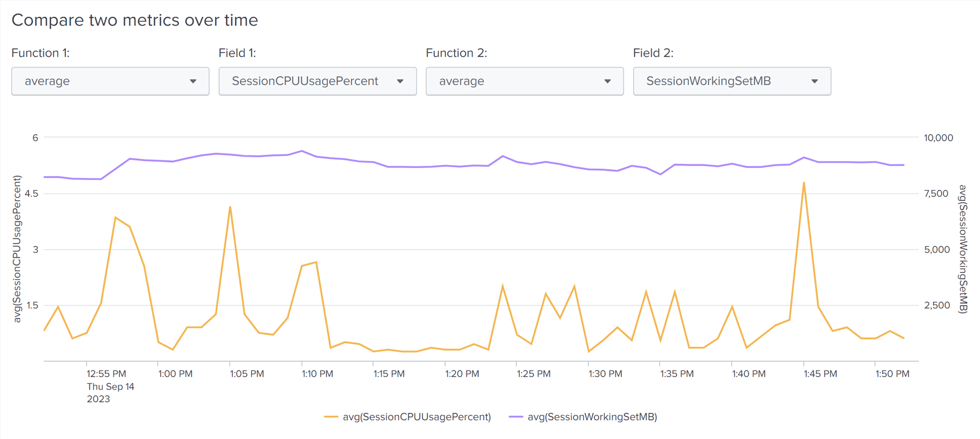Click the left avg(SessionCPUUsagePercent) axis title
This screenshot has height=439, width=980.
pyautogui.click(x=18, y=249)
